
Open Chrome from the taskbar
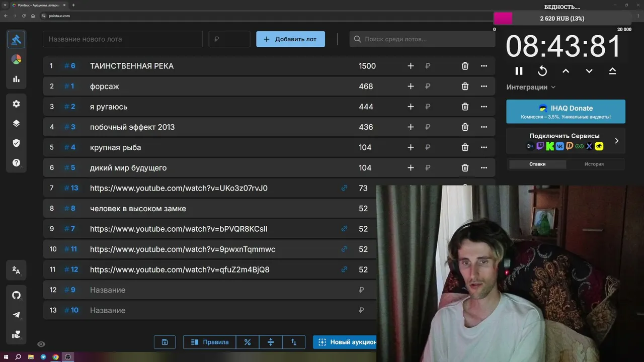(55, 357)
